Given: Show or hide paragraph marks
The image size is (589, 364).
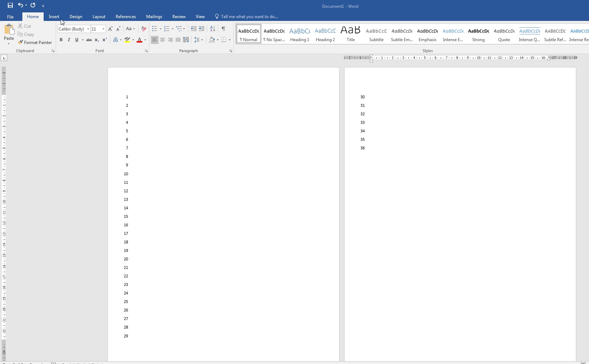Looking at the screenshot, I should [x=224, y=29].
